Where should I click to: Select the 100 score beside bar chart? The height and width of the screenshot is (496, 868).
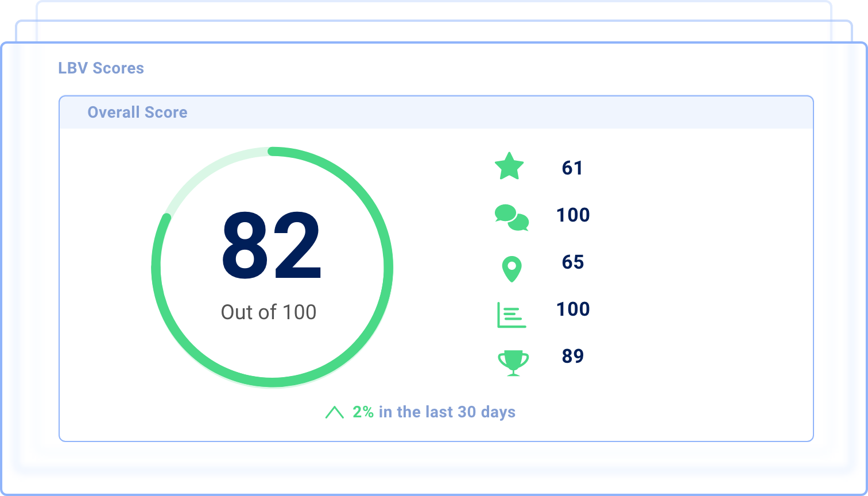click(x=573, y=309)
